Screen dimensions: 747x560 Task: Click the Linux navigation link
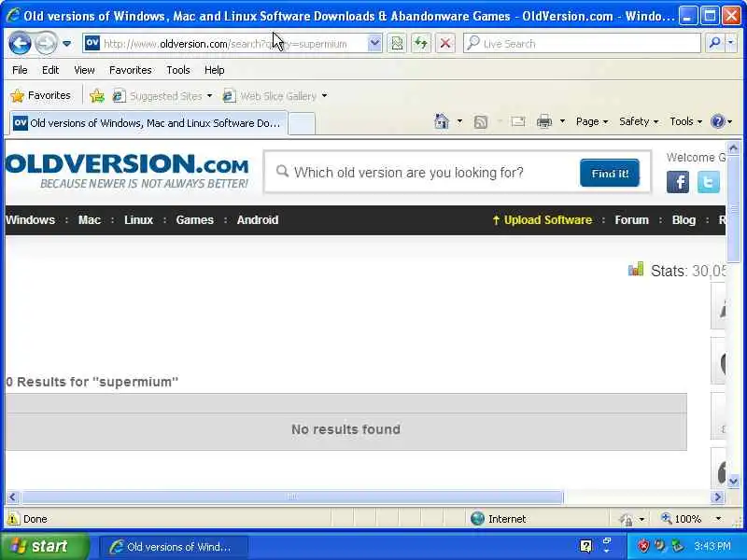[138, 220]
